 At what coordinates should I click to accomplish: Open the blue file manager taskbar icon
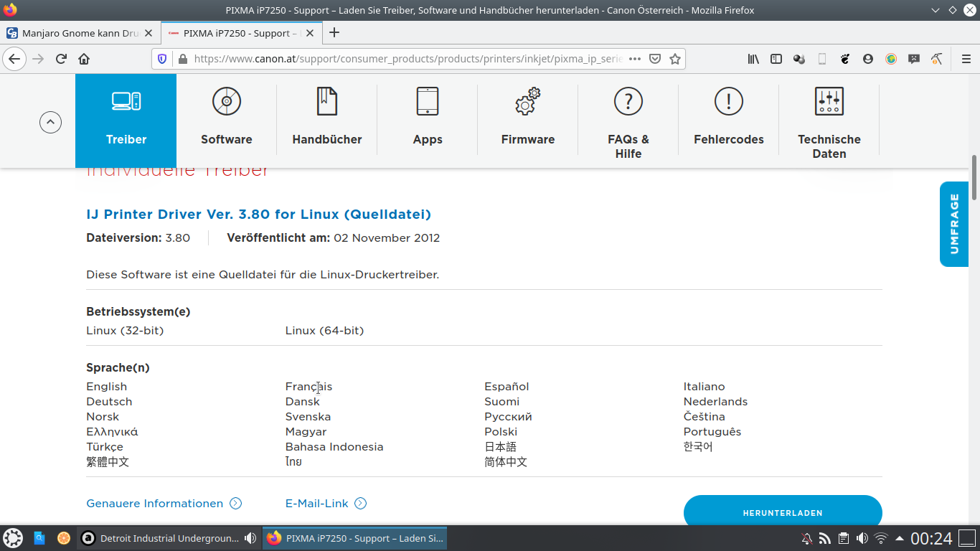[x=39, y=538]
